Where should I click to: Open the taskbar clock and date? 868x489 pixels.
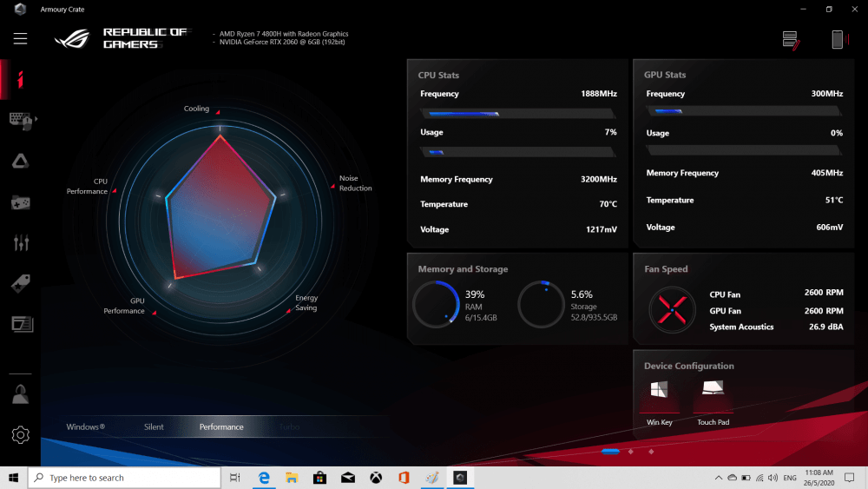coord(819,478)
